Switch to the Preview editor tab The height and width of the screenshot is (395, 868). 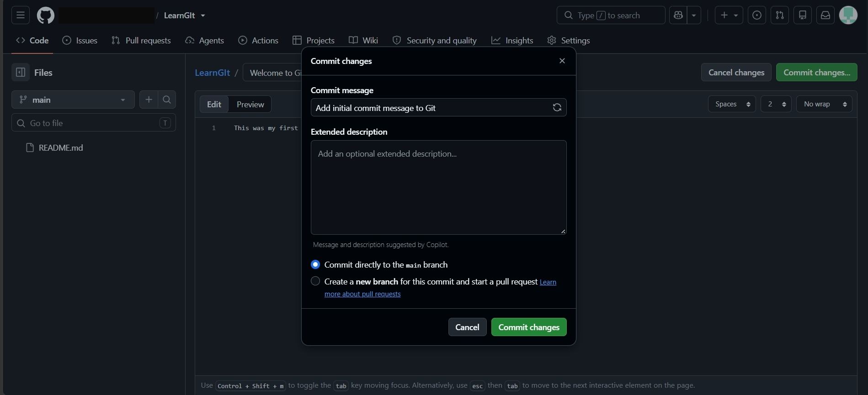click(x=250, y=104)
